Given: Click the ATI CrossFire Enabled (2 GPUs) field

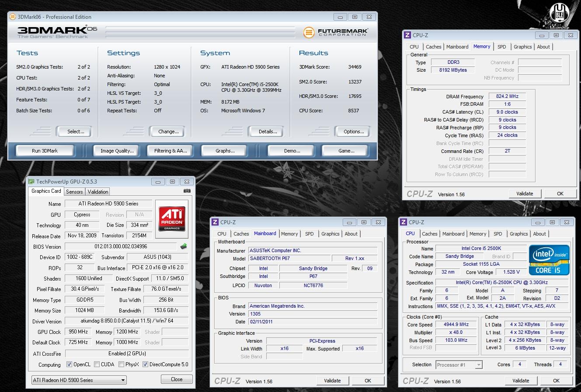Looking at the screenshot, I should (x=126, y=354).
